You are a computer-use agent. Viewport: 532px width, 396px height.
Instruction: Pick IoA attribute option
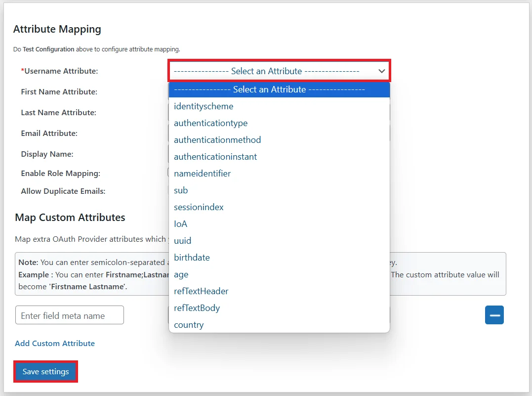click(x=279, y=224)
